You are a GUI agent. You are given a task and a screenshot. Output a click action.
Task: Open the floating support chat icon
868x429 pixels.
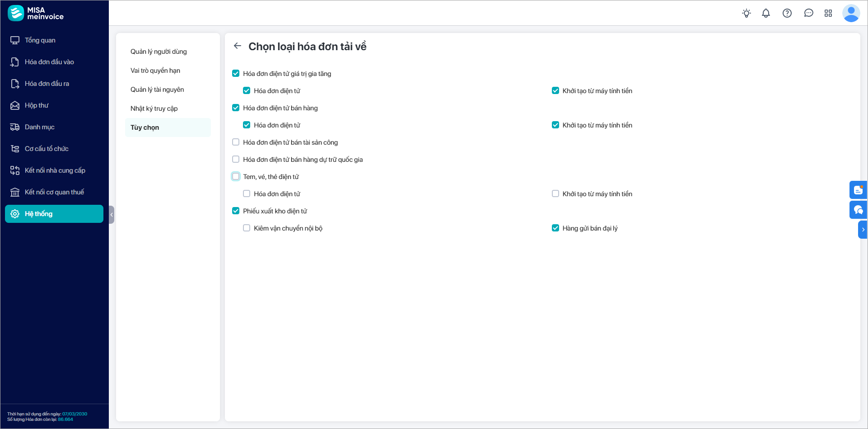click(x=858, y=210)
